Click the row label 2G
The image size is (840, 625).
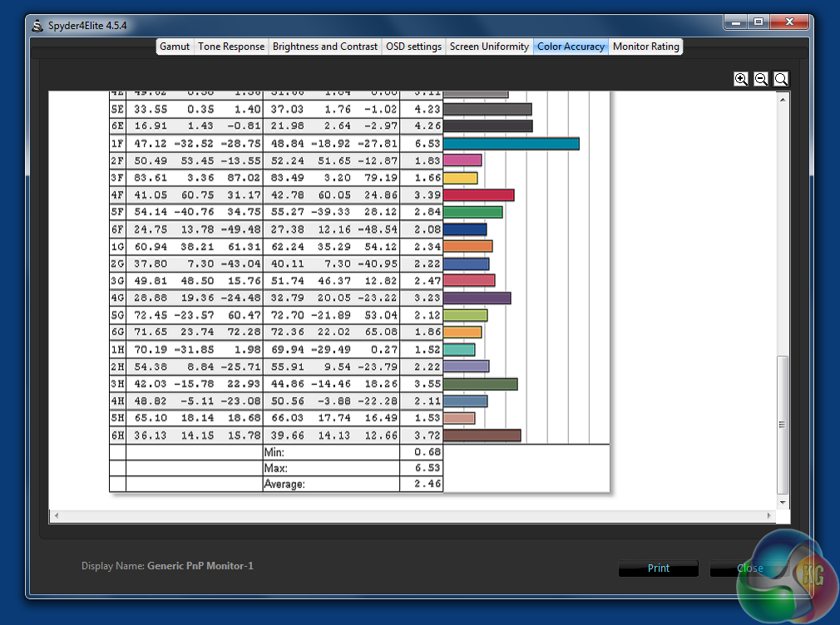coord(117,263)
